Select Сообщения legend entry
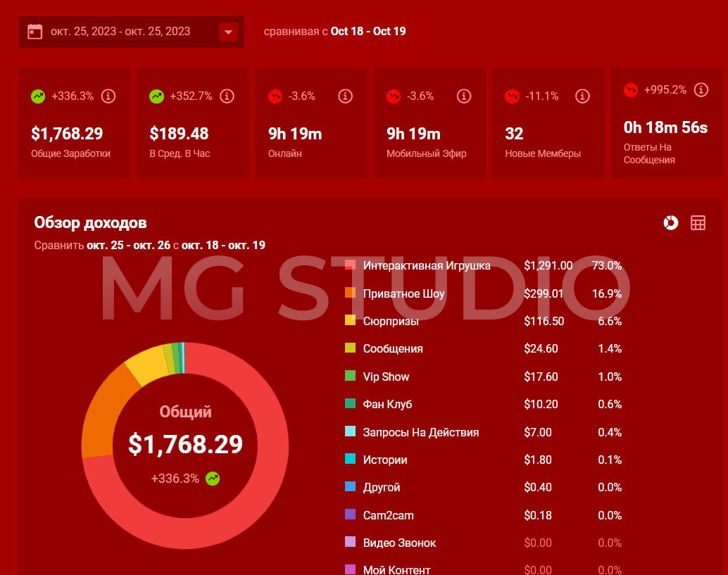Screen dimensions: 728x575 [392, 348]
